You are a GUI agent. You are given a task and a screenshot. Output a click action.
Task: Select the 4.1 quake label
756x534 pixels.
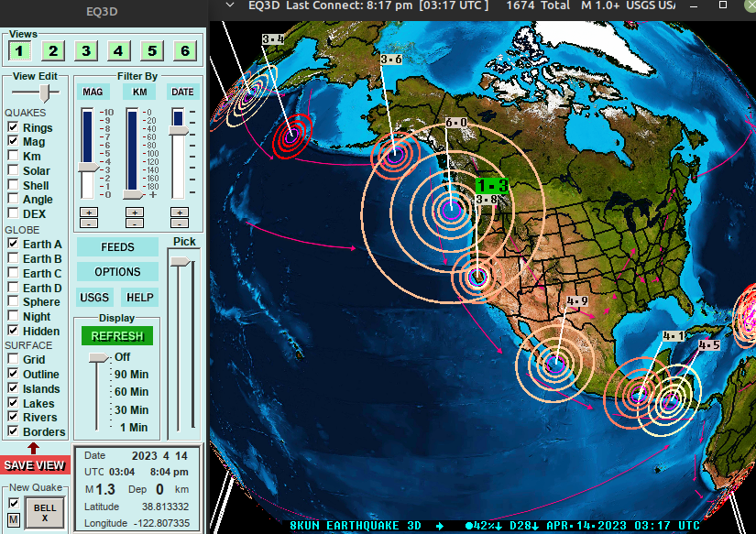point(674,335)
